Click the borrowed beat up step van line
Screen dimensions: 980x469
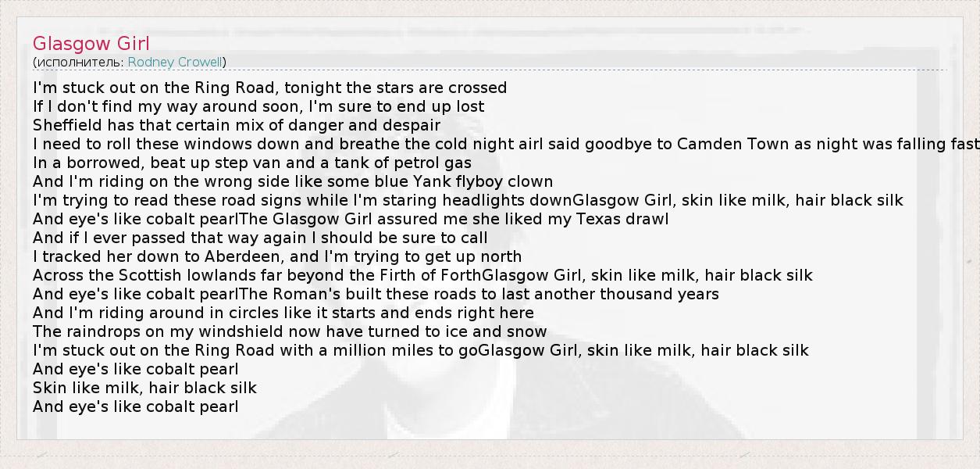(252, 163)
